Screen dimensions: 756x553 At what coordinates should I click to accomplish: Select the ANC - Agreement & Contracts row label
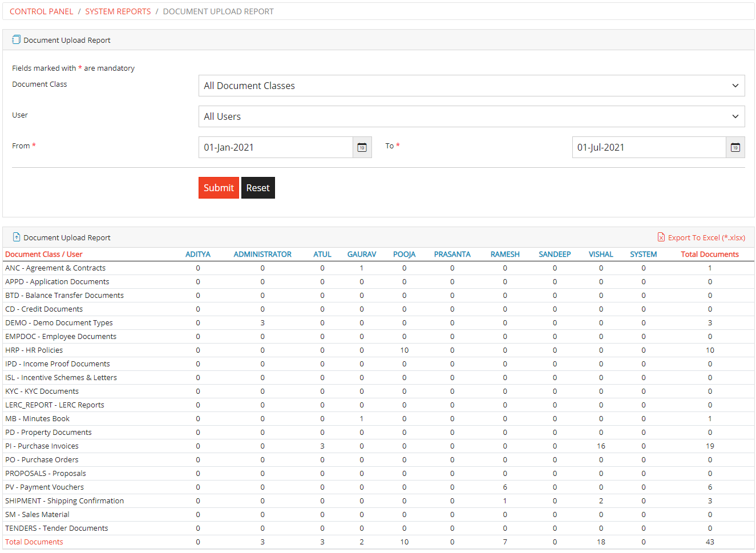(55, 268)
